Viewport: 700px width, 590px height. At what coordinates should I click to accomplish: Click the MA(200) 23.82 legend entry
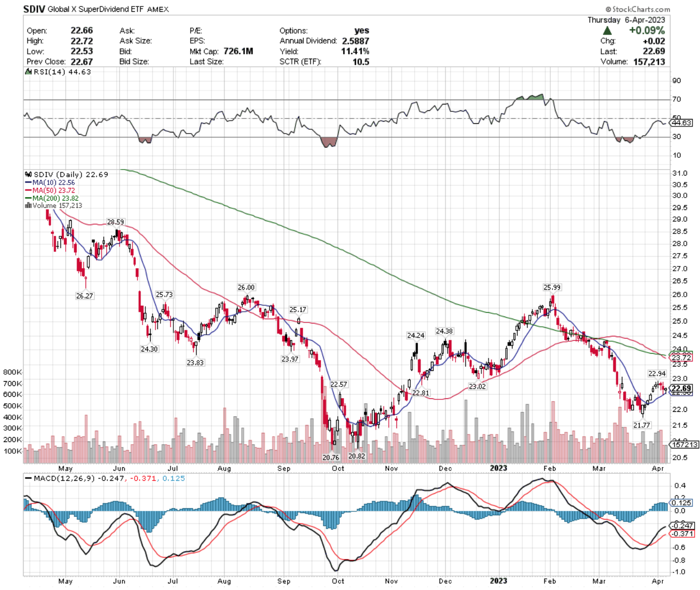pos(52,198)
